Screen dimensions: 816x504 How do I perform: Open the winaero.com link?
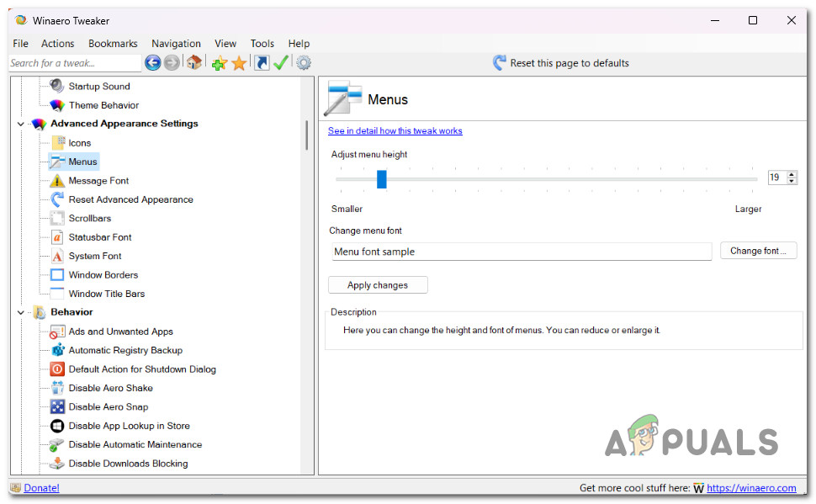[751, 488]
